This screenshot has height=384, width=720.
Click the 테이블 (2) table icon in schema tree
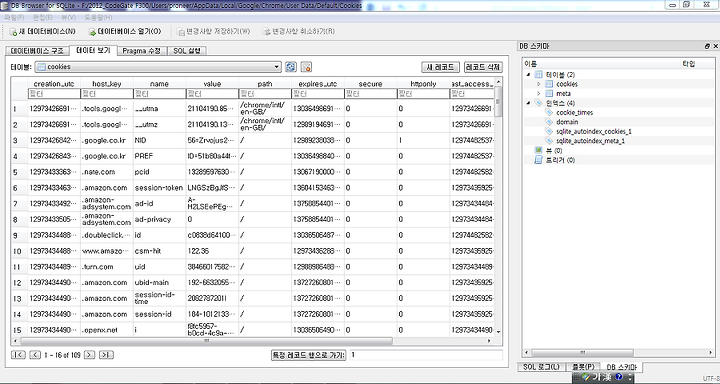point(539,74)
